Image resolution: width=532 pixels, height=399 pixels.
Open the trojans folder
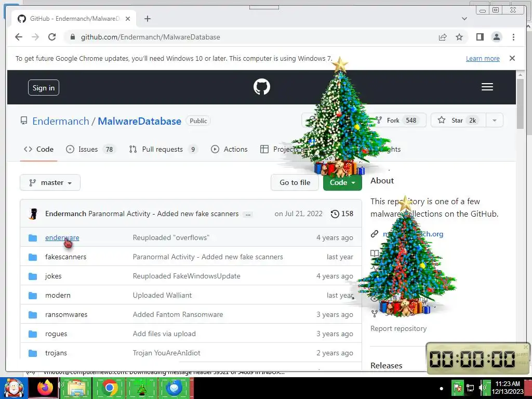[56, 353]
